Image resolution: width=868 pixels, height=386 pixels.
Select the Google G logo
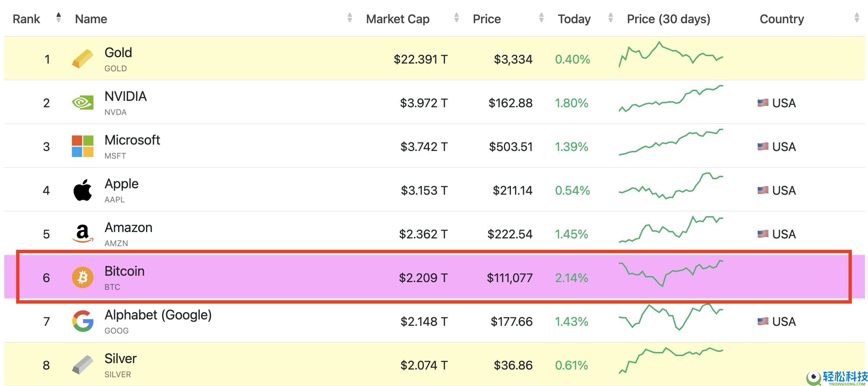83,321
